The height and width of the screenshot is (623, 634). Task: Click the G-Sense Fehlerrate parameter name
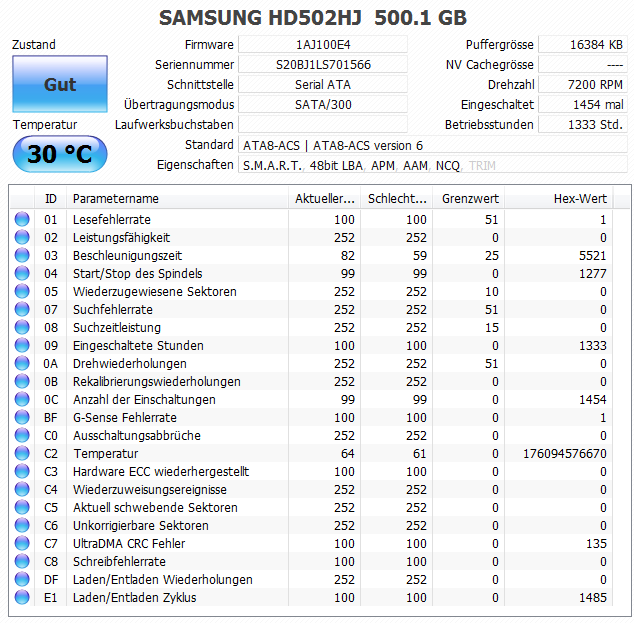click(x=125, y=418)
